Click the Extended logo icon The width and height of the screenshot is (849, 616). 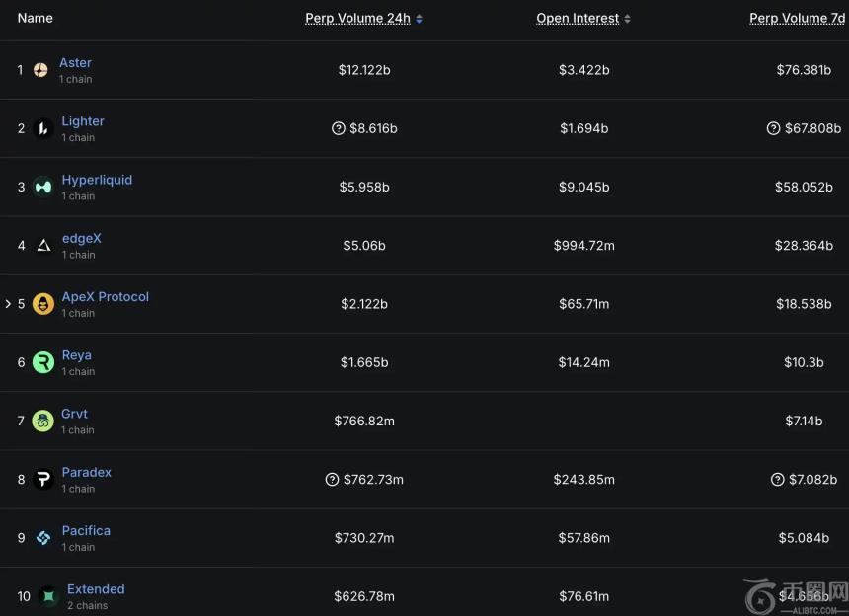pyautogui.click(x=48, y=596)
